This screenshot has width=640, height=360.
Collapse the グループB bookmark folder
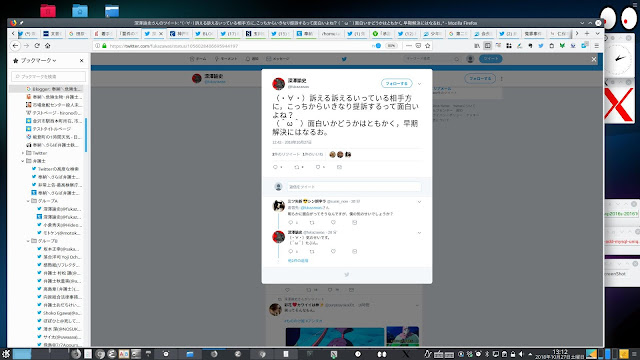(x=28, y=241)
